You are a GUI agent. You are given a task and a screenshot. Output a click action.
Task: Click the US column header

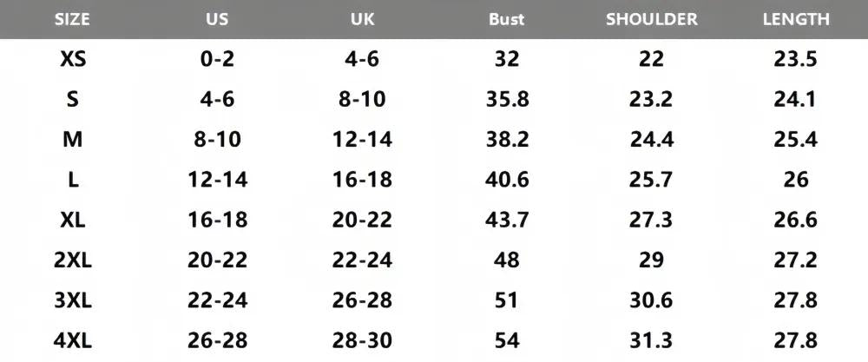point(217,19)
